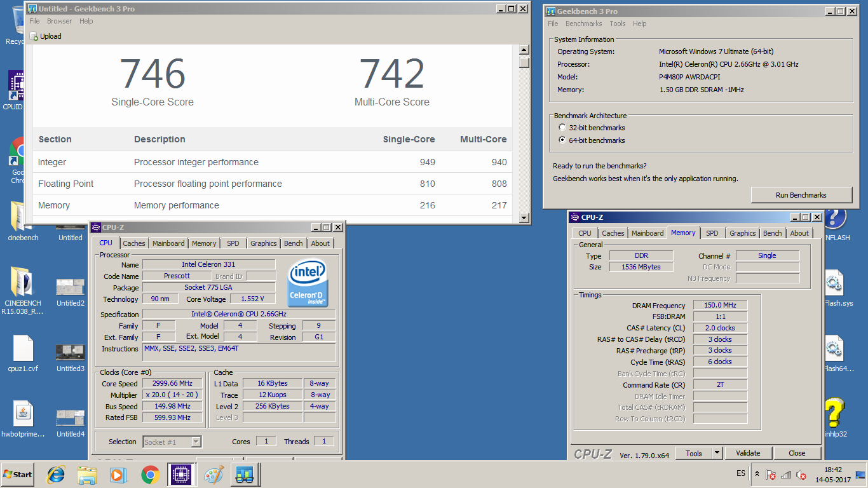Switch to Memory tab in left CPU-Z

204,243
